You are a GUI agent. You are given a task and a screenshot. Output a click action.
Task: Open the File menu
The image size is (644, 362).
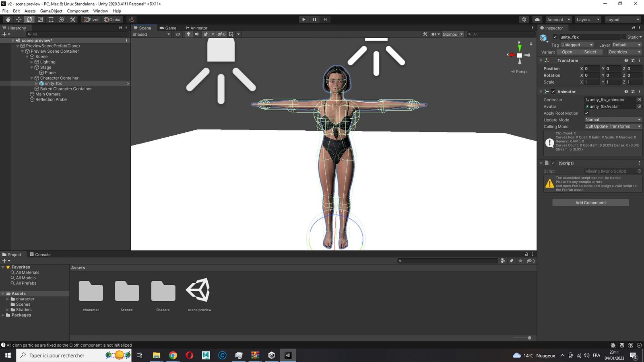5,11
